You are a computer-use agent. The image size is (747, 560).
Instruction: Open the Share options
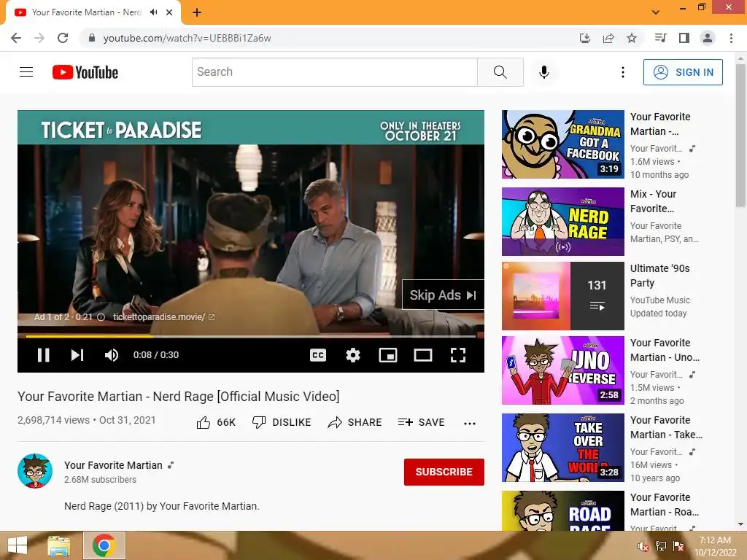point(355,422)
